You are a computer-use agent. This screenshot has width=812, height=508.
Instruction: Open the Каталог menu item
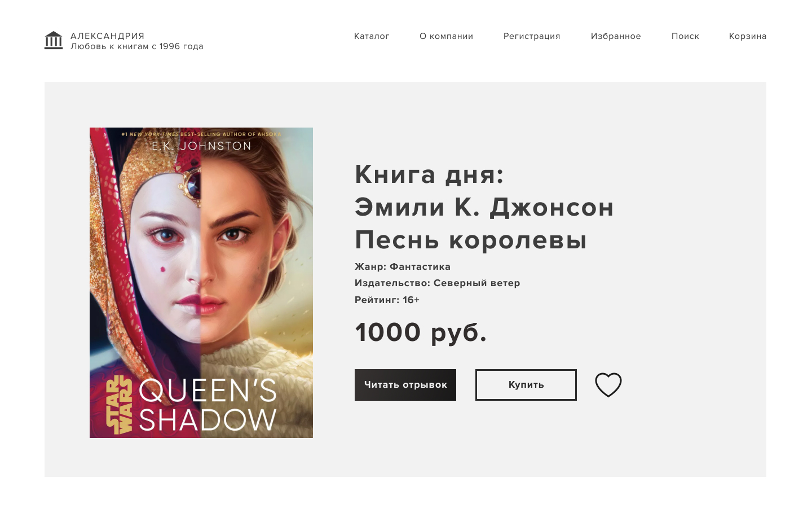click(x=372, y=36)
